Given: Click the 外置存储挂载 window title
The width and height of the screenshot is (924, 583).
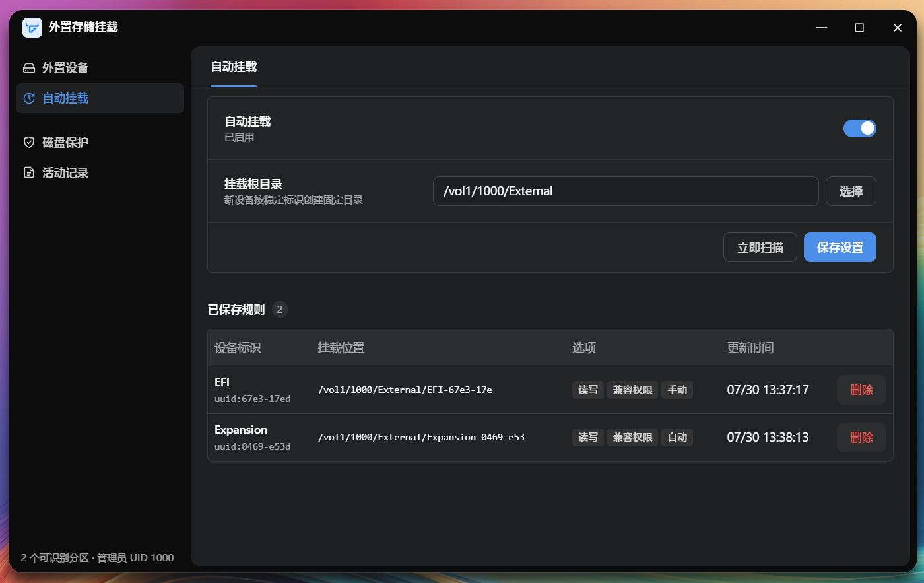Looking at the screenshot, I should pos(83,27).
